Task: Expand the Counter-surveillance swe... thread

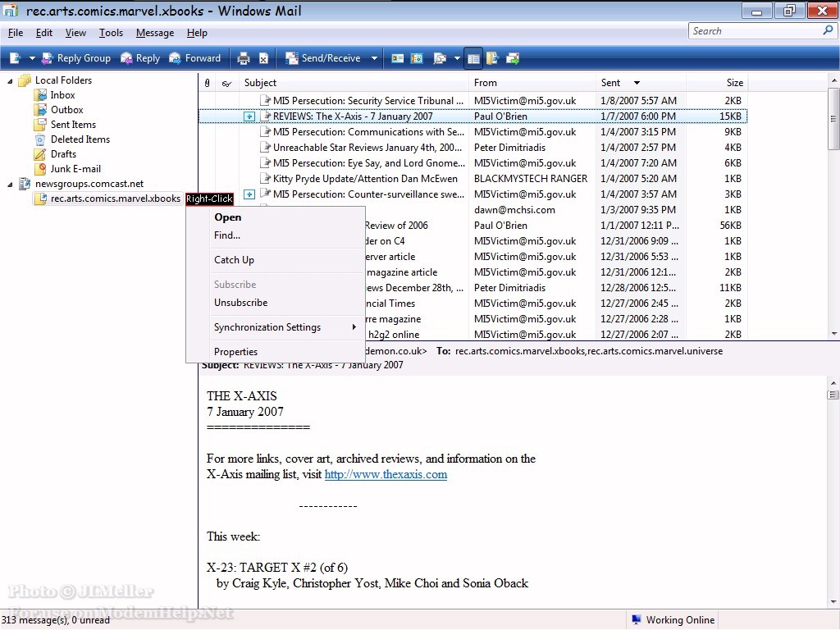Action: pyautogui.click(x=249, y=194)
